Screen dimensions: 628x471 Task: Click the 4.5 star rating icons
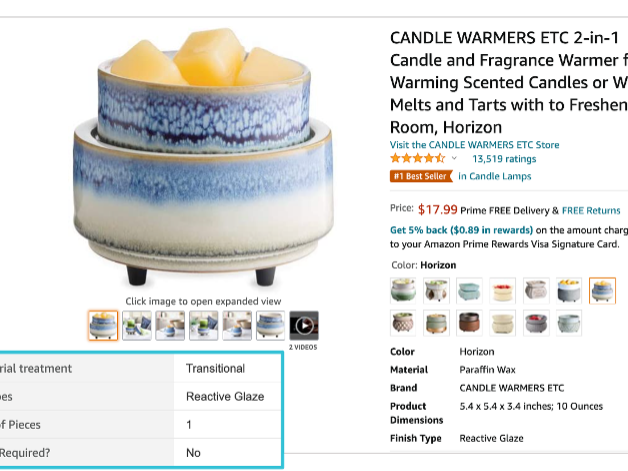pos(418,158)
